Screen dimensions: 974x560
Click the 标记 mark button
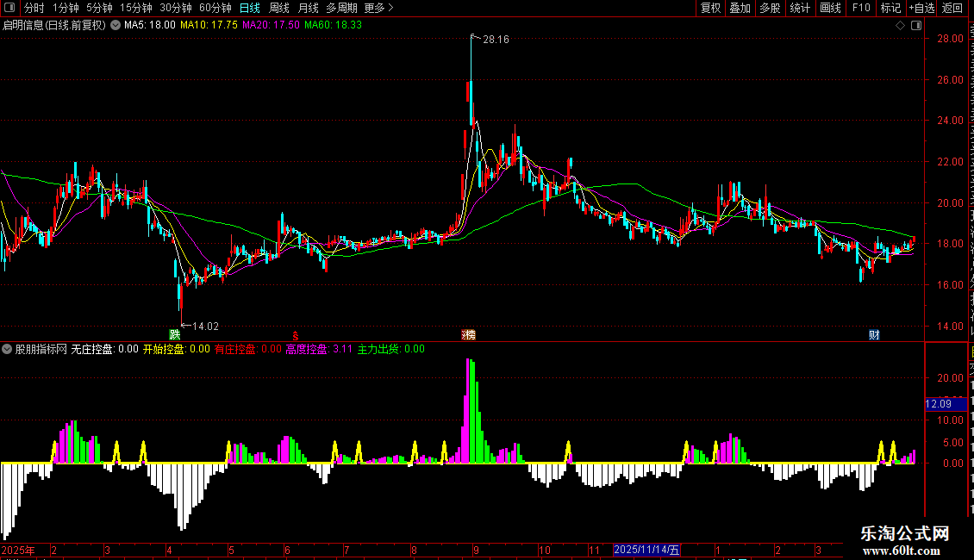890,8
